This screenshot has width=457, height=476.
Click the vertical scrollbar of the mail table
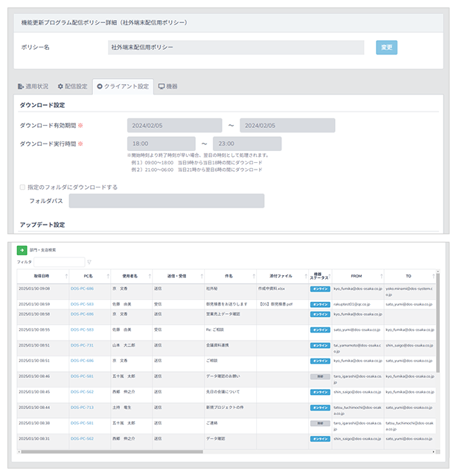coord(438,322)
